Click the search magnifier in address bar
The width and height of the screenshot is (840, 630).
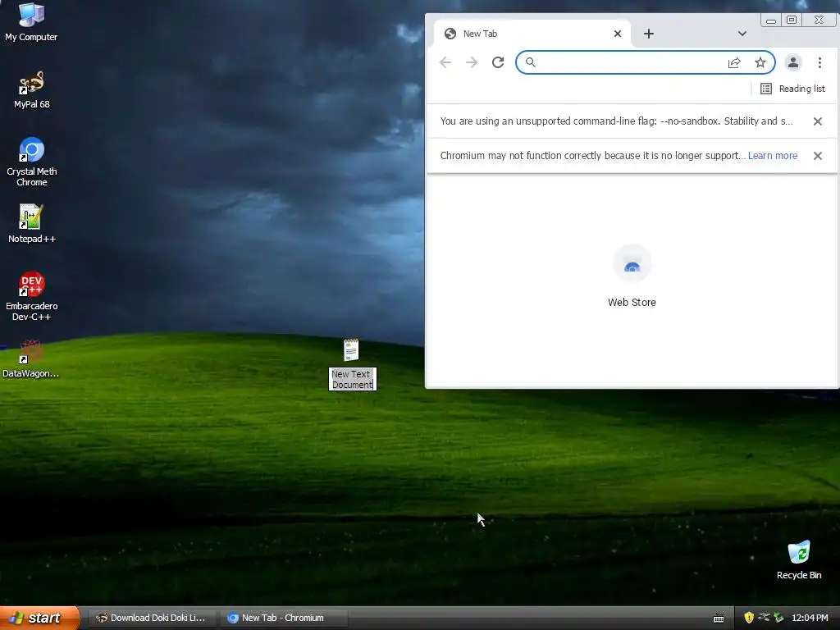[x=531, y=62]
